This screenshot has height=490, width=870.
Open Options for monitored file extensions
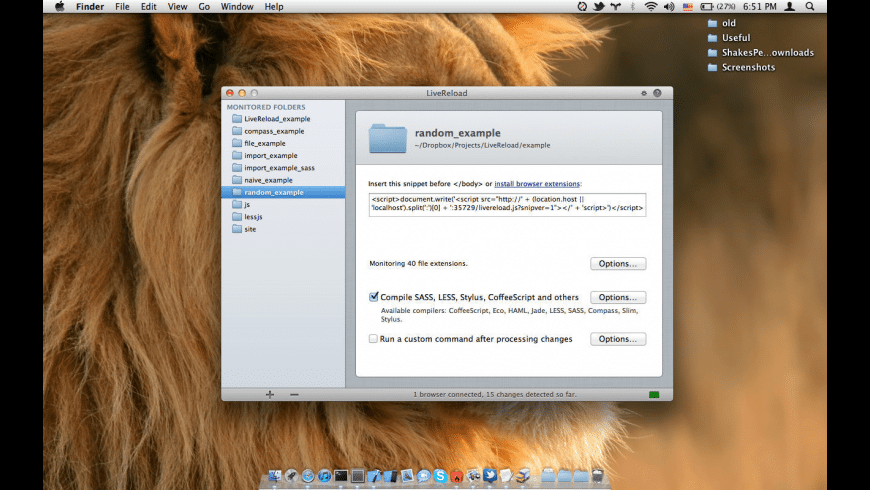pos(618,264)
